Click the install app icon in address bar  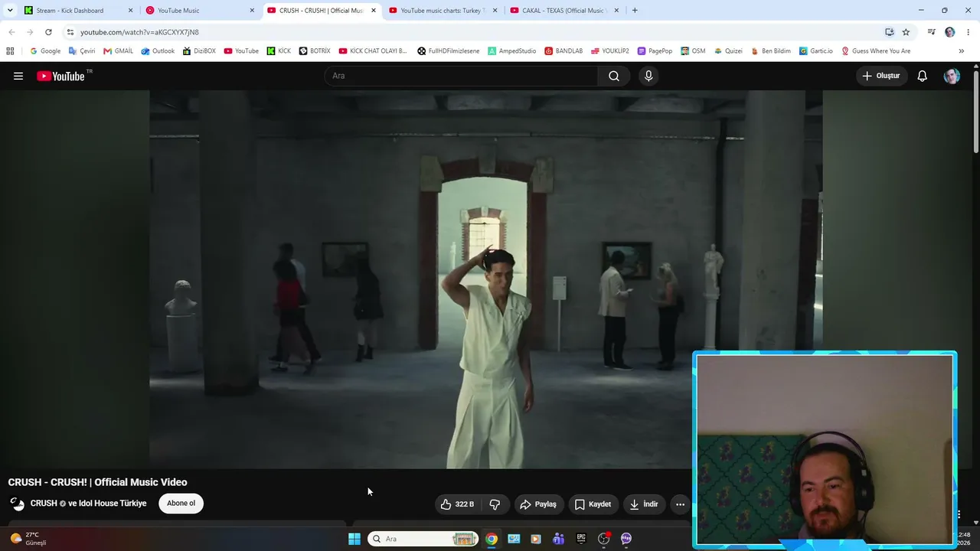coord(889,32)
